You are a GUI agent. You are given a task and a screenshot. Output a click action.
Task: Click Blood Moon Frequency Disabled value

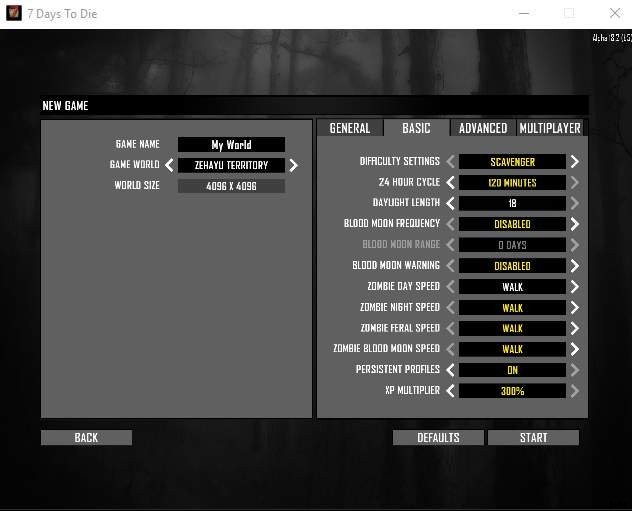point(512,224)
